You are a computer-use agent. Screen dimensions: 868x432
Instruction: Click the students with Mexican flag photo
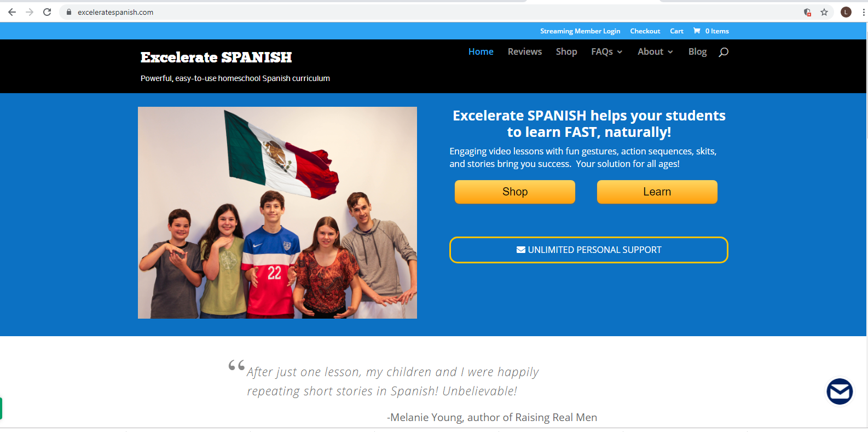277,212
